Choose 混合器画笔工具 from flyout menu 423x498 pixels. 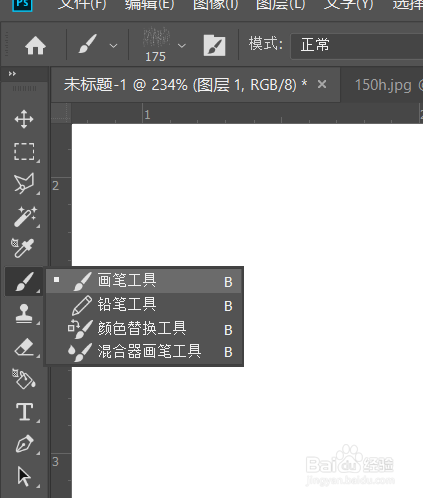coord(144,351)
